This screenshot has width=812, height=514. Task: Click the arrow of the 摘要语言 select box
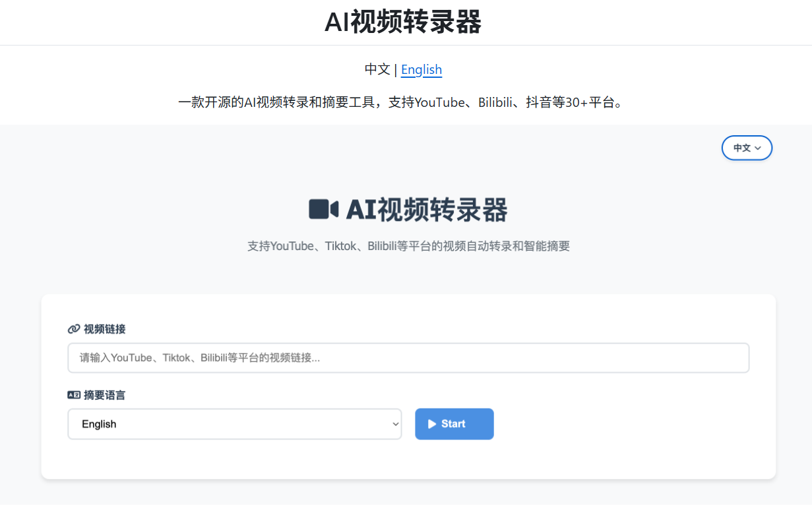pos(395,424)
